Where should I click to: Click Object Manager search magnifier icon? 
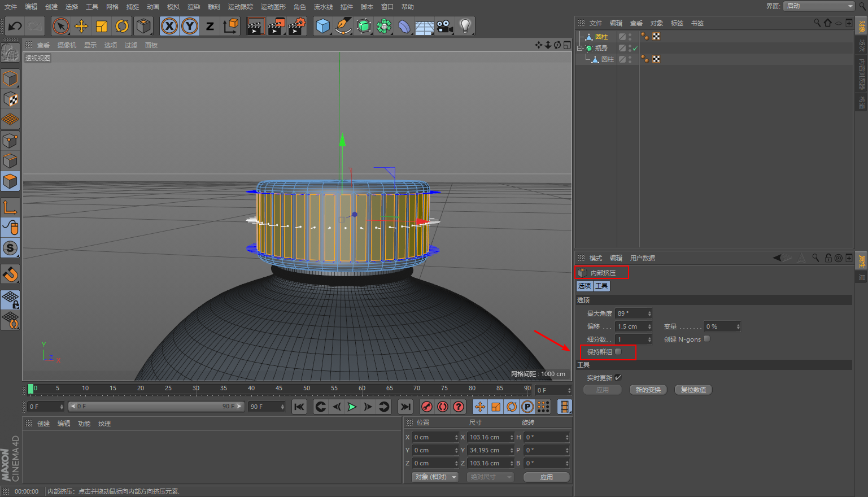[817, 23]
